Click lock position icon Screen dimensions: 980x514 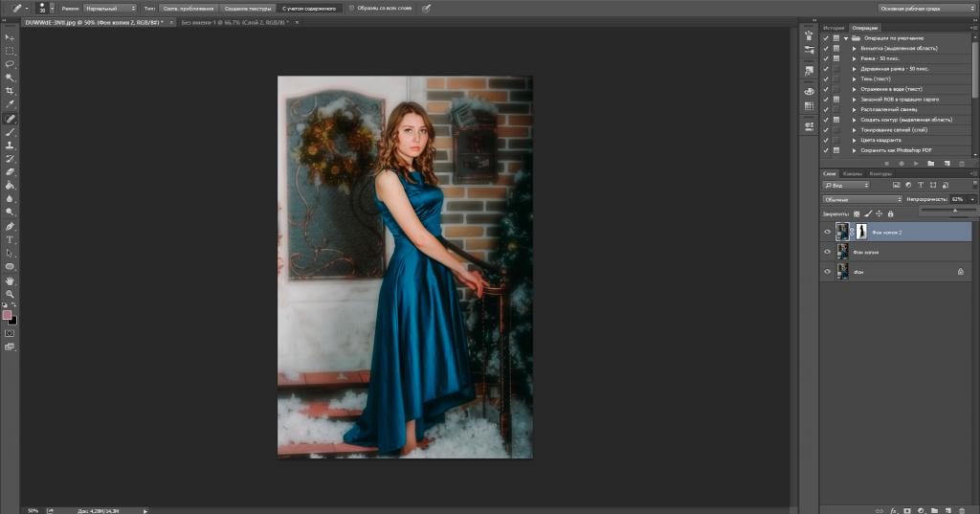pyautogui.click(x=879, y=213)
